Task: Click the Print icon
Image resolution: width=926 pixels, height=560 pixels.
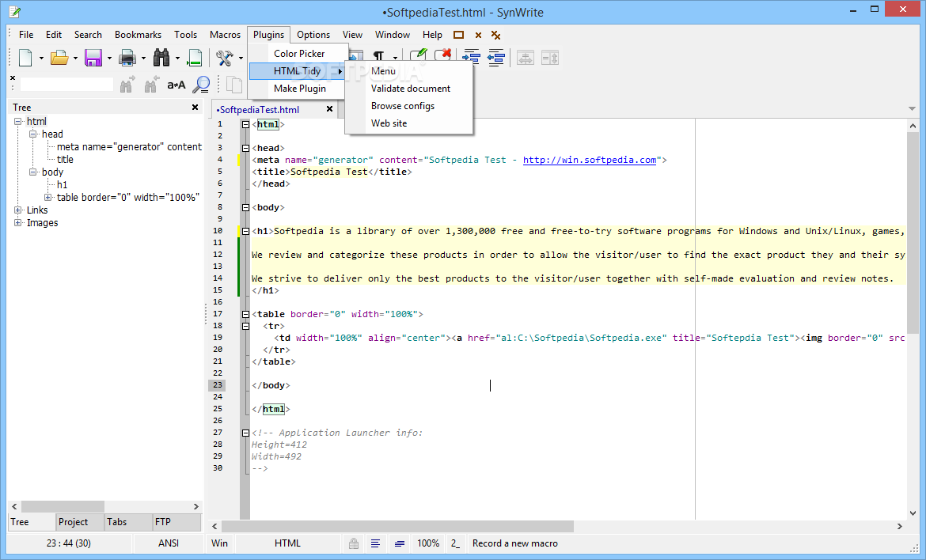Action: pos(127,58)
